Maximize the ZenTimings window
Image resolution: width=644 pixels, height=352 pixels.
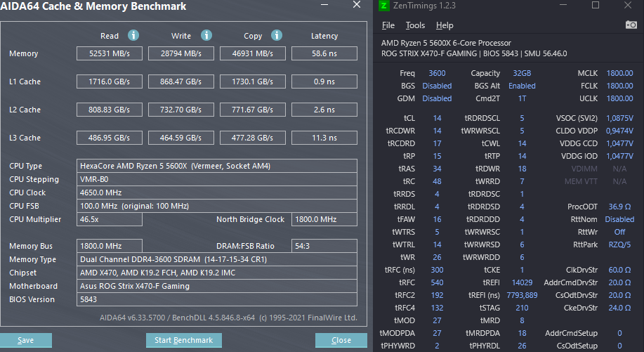point(595,6)
